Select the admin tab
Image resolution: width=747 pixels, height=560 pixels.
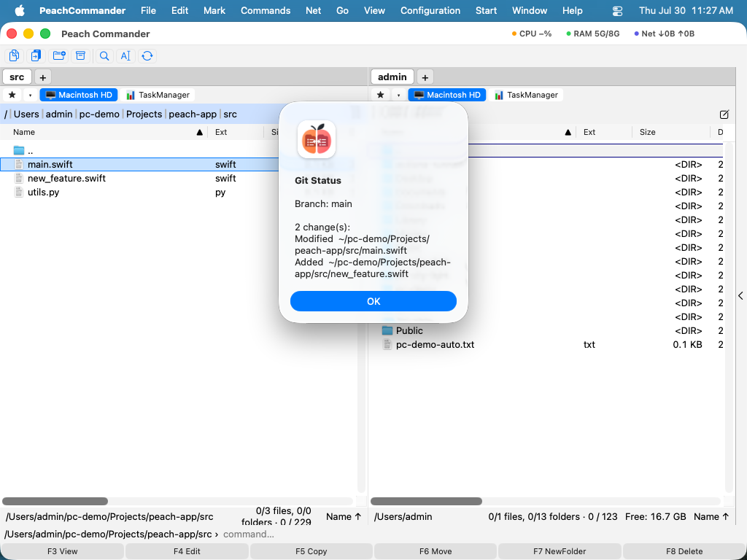(392, 77)
